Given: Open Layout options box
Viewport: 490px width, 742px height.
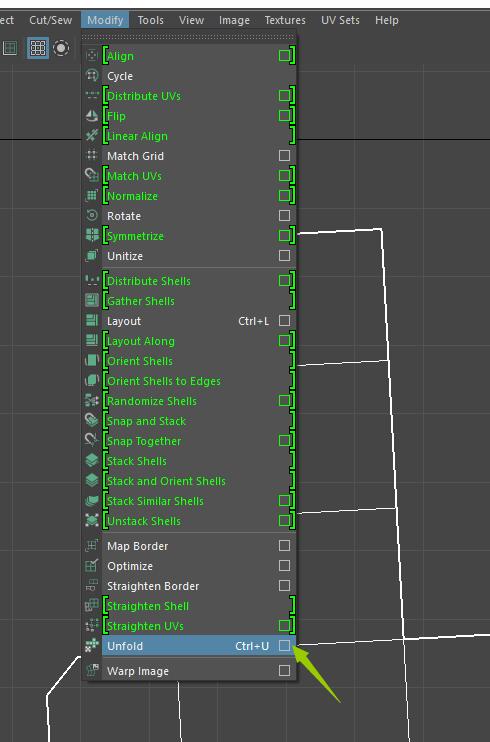Looking at the screenshot, I should coord(284,321).
